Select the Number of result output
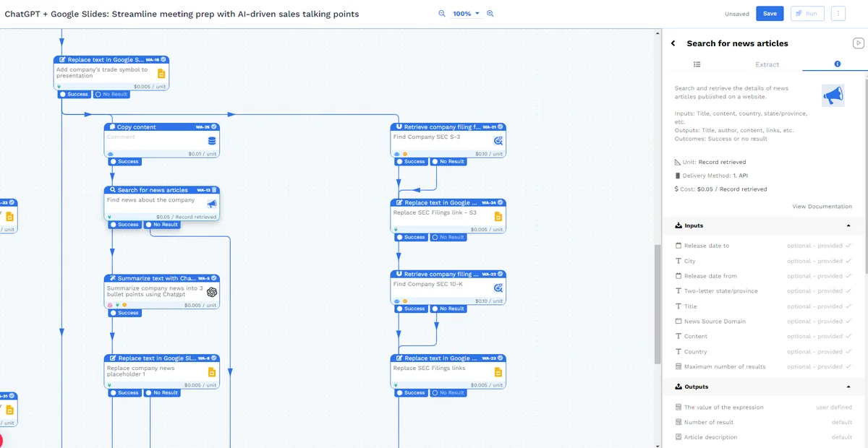This screenshot has width=868, height=448. (763, 422)
